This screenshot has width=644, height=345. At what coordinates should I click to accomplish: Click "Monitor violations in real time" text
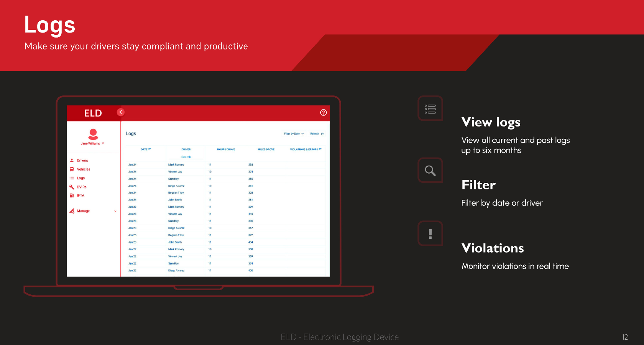pos(515,266)
